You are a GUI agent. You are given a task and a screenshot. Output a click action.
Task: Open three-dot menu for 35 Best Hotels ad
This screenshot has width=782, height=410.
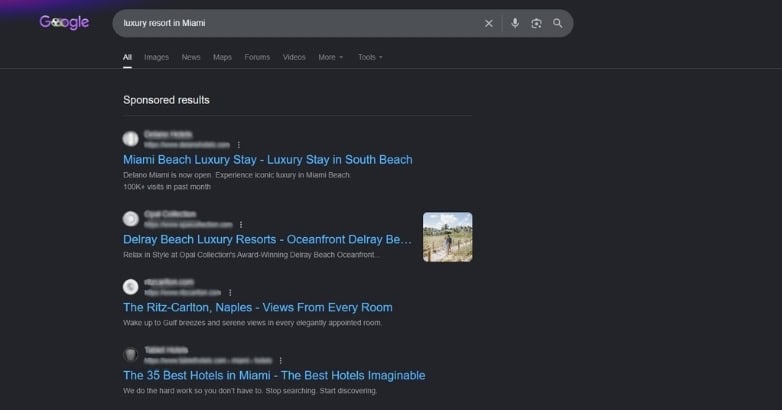click(x=281, y=360)
